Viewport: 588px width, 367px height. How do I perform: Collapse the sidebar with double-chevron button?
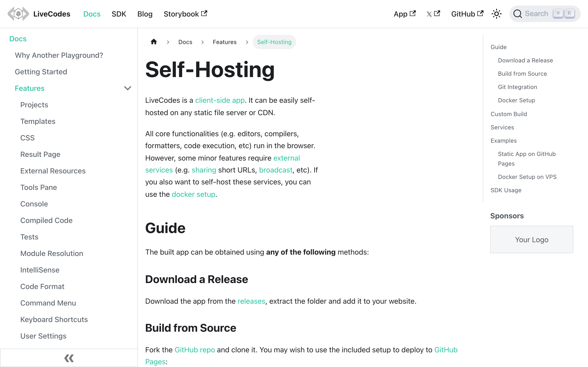[69, 358]
